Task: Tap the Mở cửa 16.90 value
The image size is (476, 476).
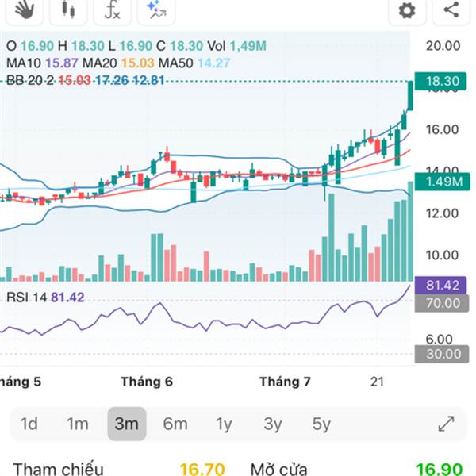Action: click(440, 470)
